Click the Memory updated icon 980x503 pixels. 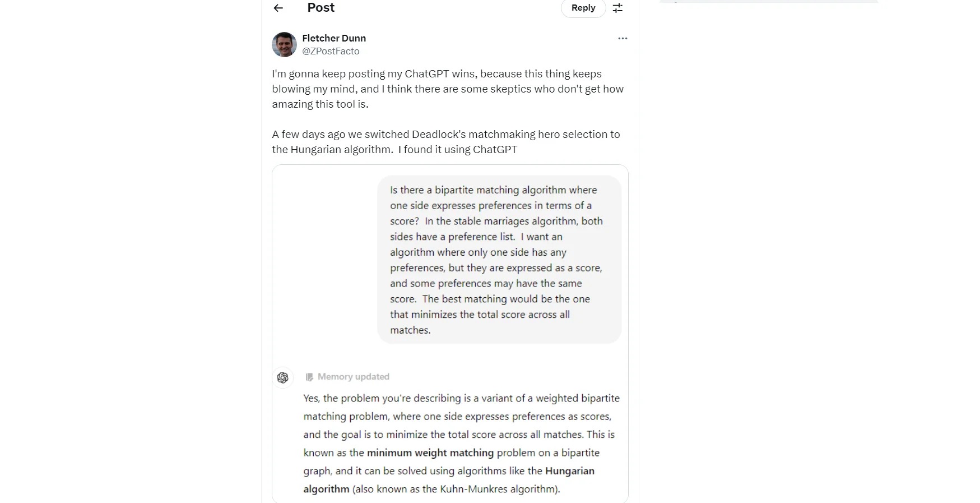tap(309, 377)
